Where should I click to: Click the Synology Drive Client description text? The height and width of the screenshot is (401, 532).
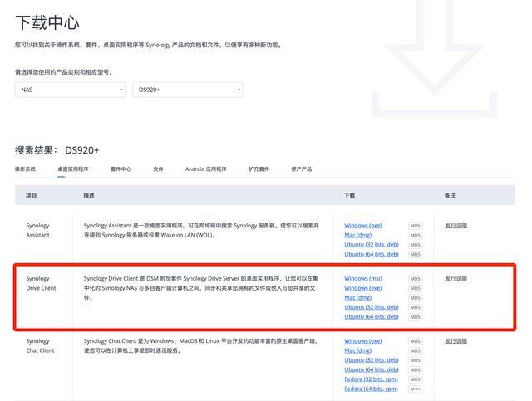click(201, 288)
